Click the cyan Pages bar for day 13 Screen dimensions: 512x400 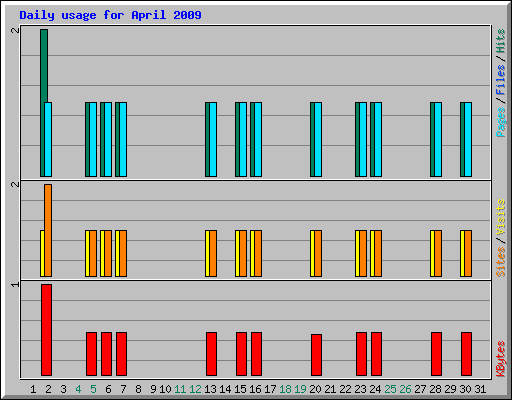[213, 139]
